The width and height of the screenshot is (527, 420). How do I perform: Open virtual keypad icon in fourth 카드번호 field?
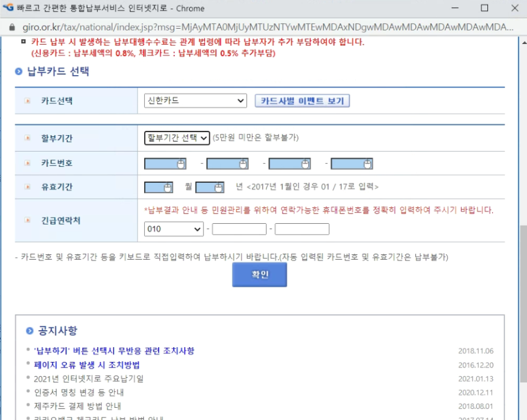click(x=367, y=164)
